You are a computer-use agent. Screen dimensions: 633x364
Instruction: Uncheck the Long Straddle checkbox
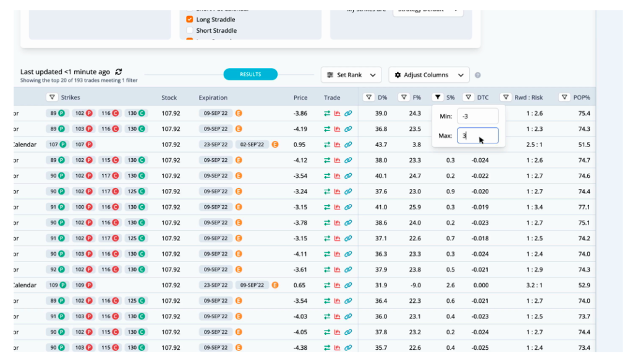click(x=189, y=19)
